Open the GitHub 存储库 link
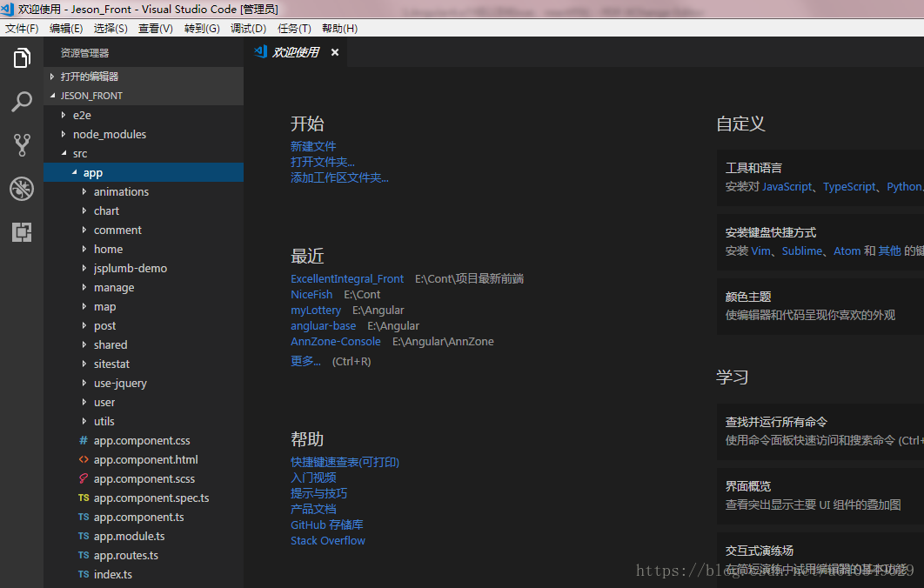924x588 pixels. click(327, 525)
